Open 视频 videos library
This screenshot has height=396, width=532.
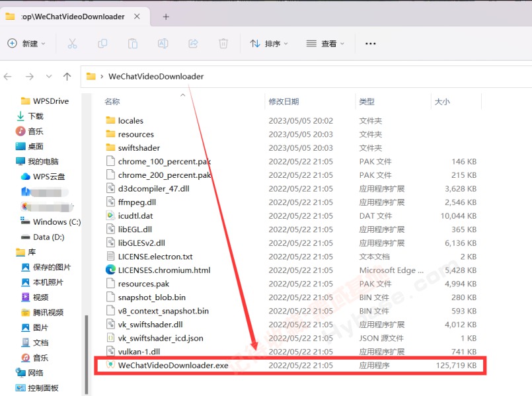(x=35, y=297)
